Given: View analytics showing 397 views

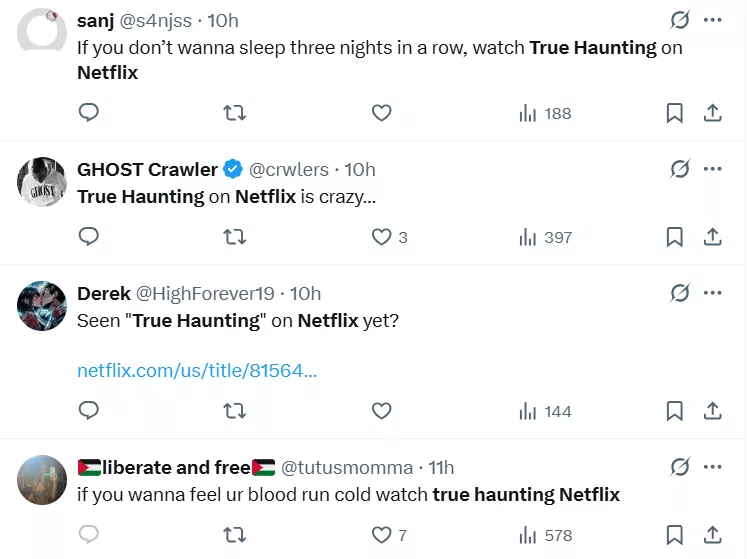Looking at the screenshot, I should tap(546, 237).
